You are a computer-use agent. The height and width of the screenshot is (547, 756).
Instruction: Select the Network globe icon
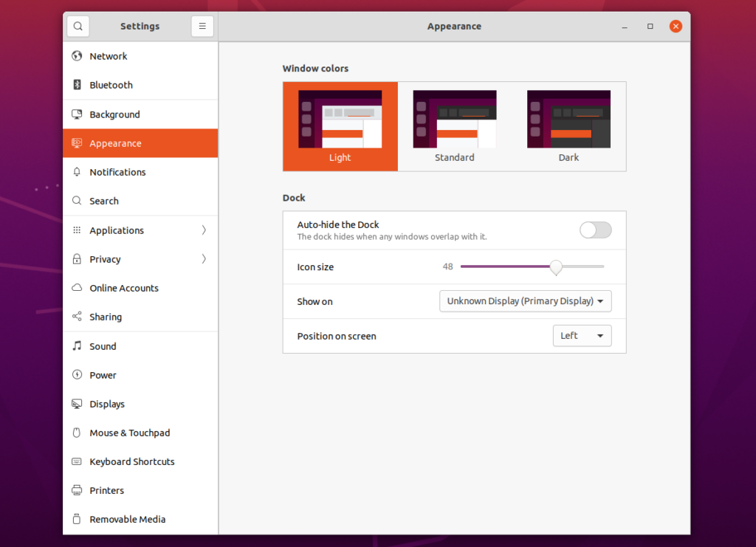(x=77, y=55)
